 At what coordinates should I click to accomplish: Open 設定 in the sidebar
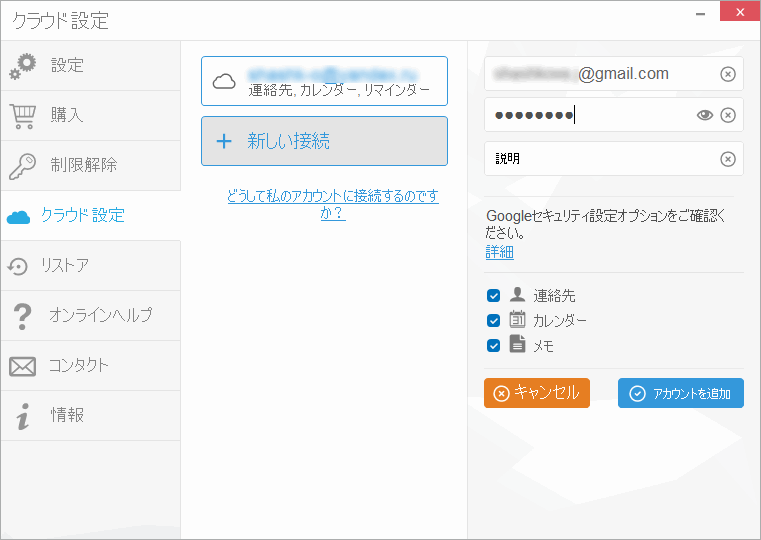pos(91,65)
